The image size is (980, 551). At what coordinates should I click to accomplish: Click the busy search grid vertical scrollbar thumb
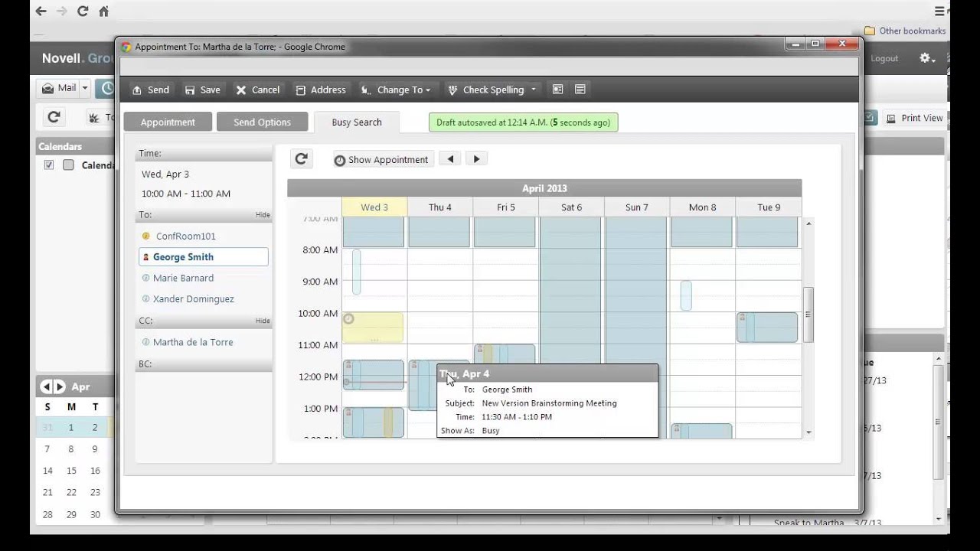coord(808,315)
